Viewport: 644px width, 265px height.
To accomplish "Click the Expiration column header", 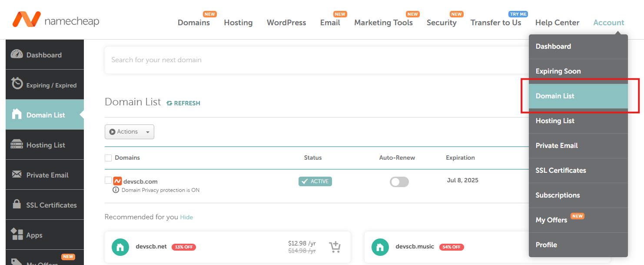I will tap(460, 158).
